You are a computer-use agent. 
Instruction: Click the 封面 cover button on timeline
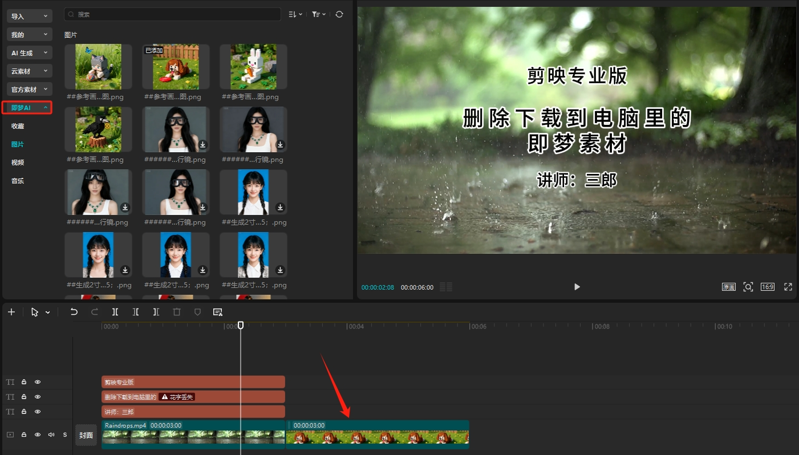86,435
